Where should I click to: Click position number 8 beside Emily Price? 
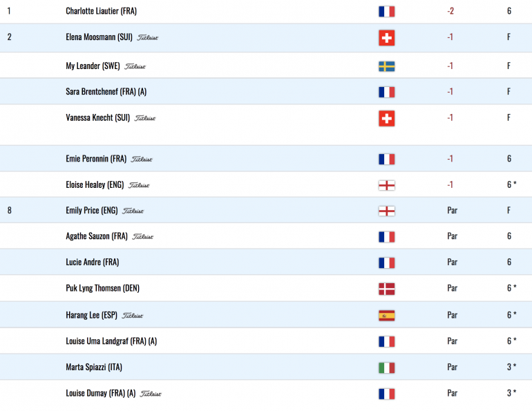coord(10,210)
